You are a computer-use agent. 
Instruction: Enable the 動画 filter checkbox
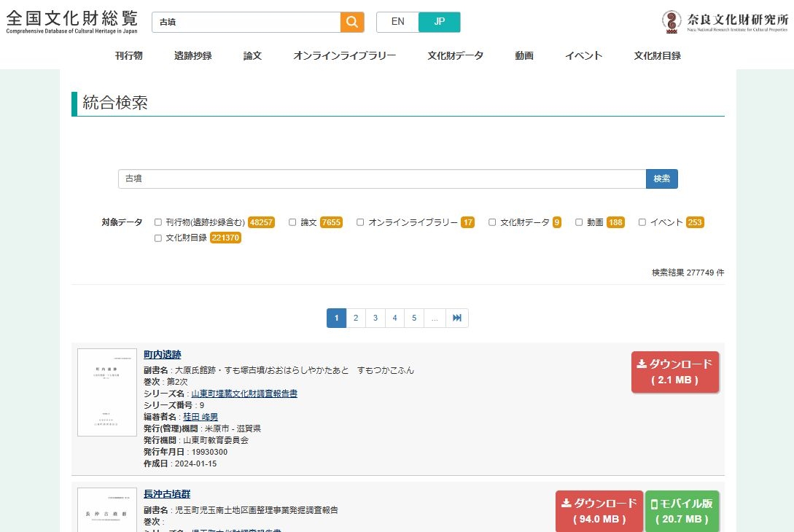pyautogui.click(x=579, y=222)
